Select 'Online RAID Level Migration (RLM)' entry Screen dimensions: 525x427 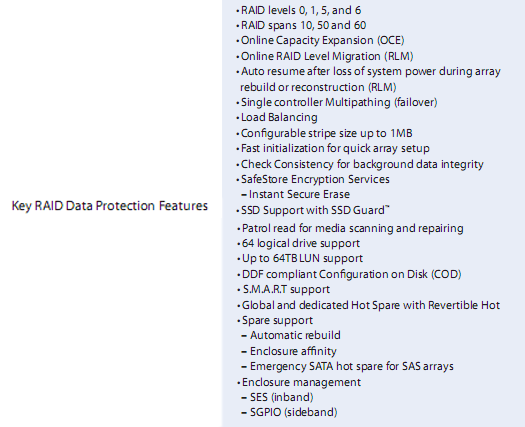click(x=325, y=56)
